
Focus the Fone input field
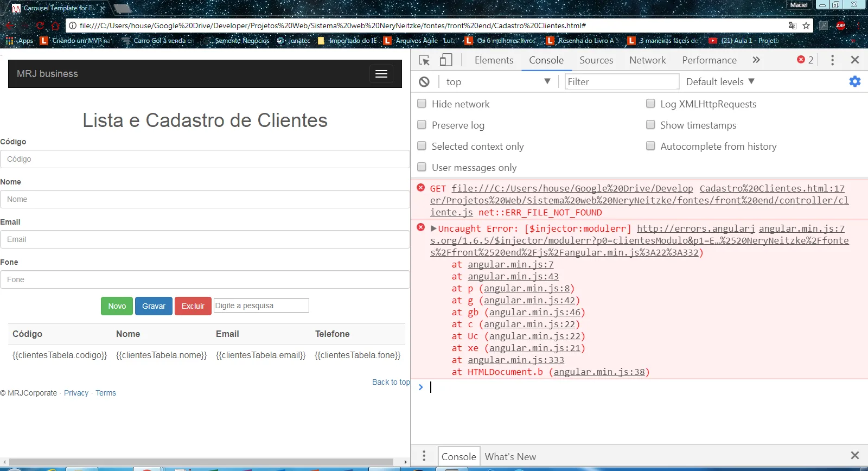pos(205,279)
